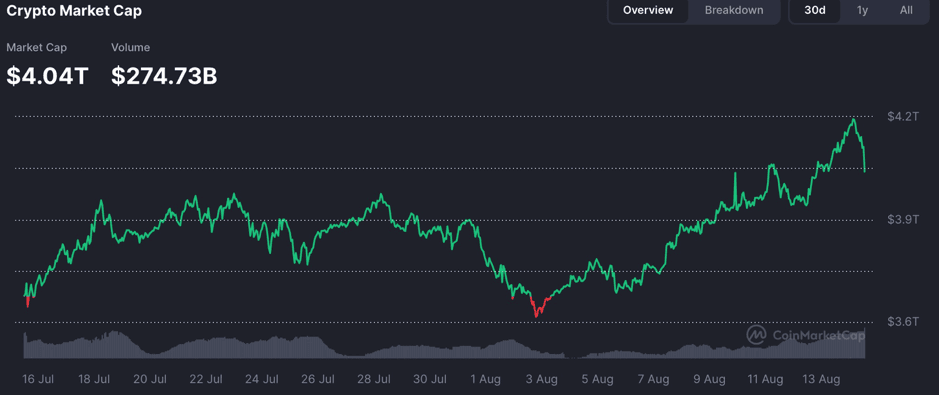Select the 1y time range
The width and height of the screenshot is (939, 395).
(862, 10)
